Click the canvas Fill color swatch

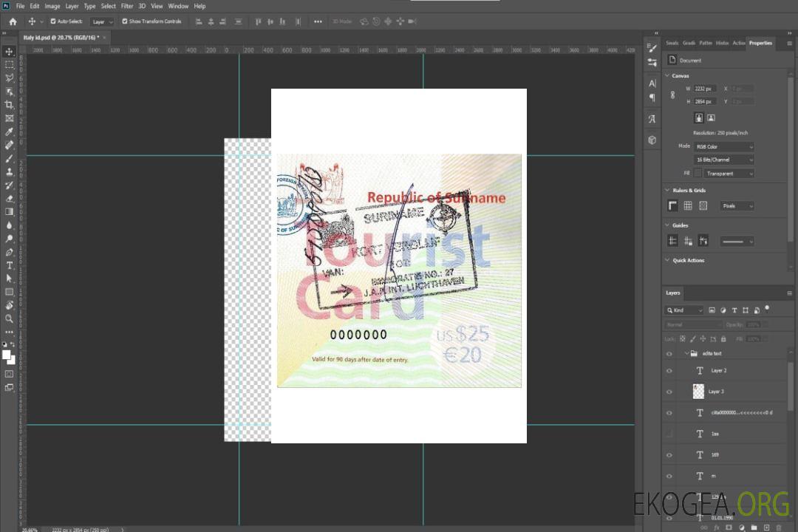coord(698,174)
